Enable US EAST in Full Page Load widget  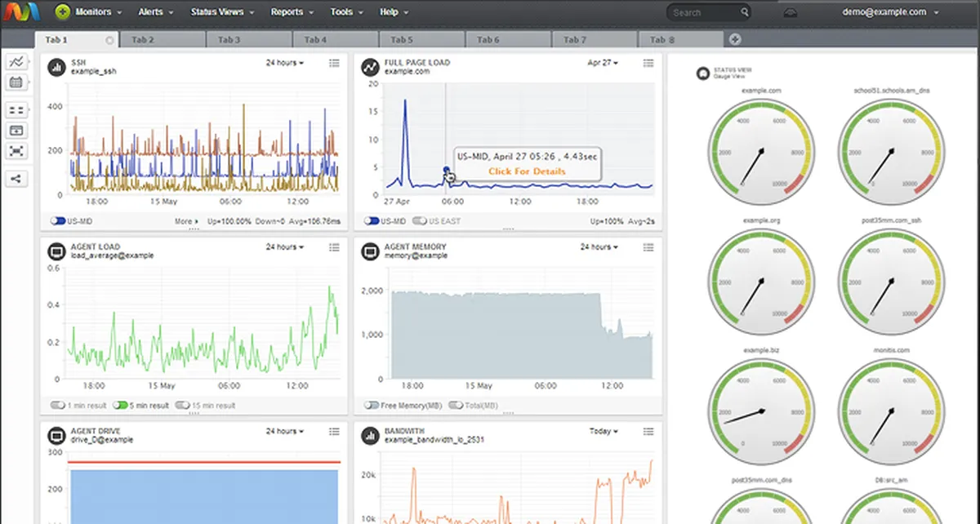pyautogui.click(x=421, y=221)
